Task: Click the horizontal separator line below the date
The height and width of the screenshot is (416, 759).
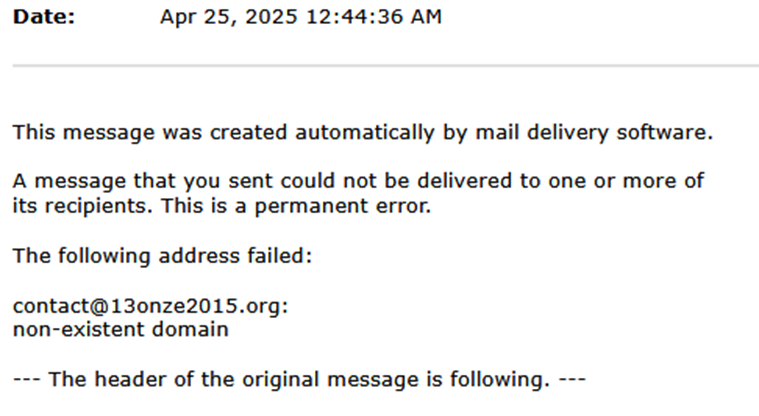Action: (385, 66)
